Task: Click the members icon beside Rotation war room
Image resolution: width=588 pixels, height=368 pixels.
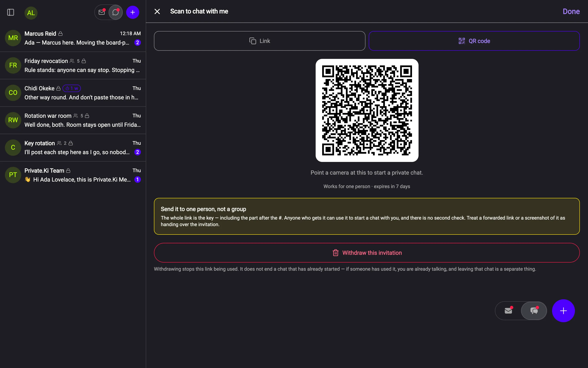Action: coord(76,116)
